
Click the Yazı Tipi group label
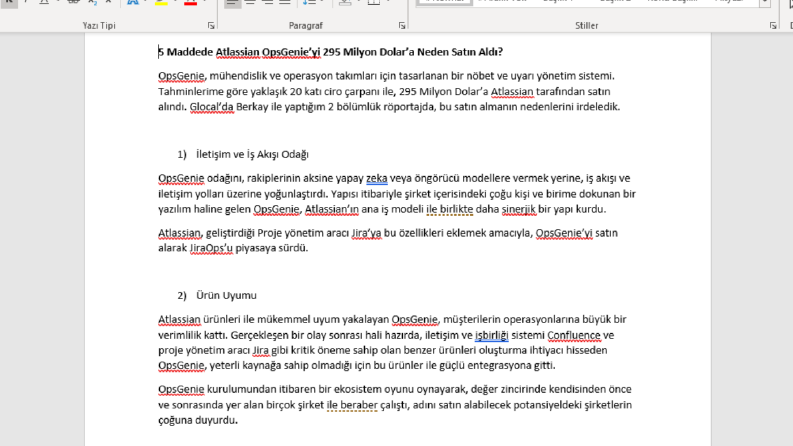pyautogui.click(x=99, y=25)
